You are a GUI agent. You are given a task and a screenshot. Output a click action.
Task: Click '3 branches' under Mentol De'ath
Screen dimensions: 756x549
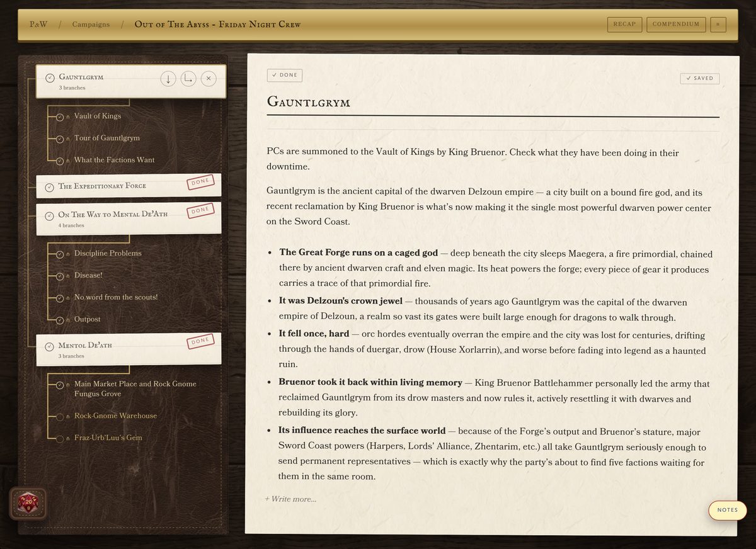tap(71, 356)
